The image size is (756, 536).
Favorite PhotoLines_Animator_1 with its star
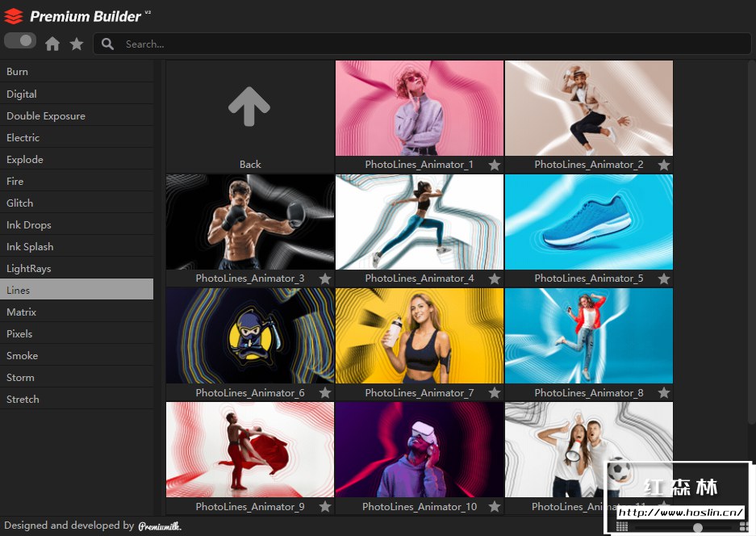[495, 165]
